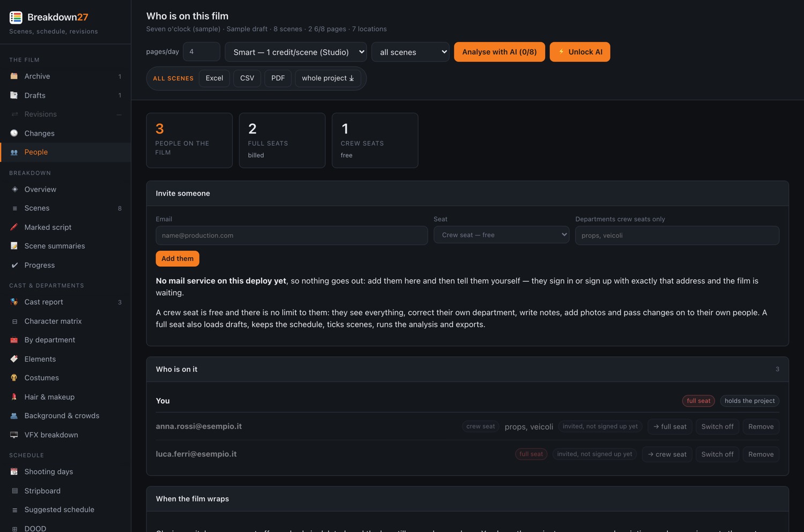Open the AI model dropdown (Smart — 1 credit/scene)
The width and height of the screenshot is (804, 532).
(296, 52)
